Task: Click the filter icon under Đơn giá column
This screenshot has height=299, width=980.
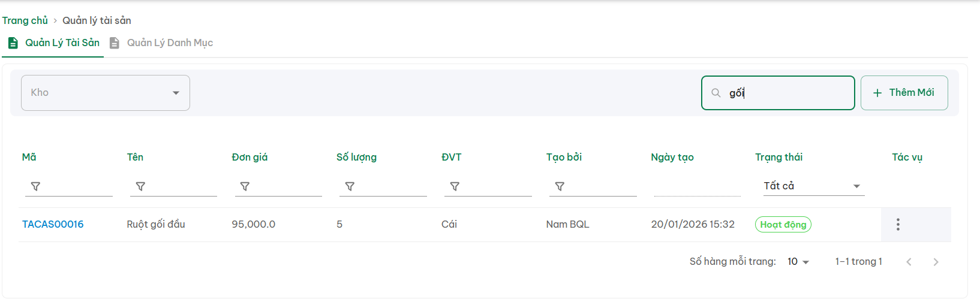Action: [245, 186]
